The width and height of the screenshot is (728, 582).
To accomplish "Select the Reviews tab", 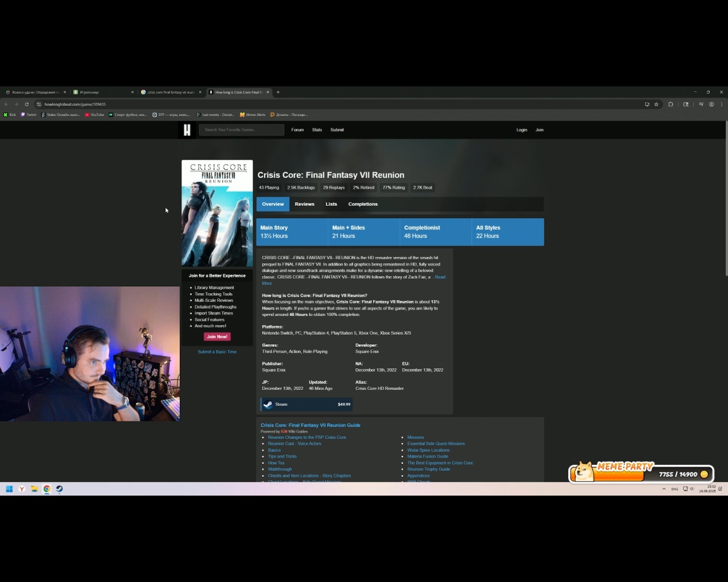I will coord(305,204).
